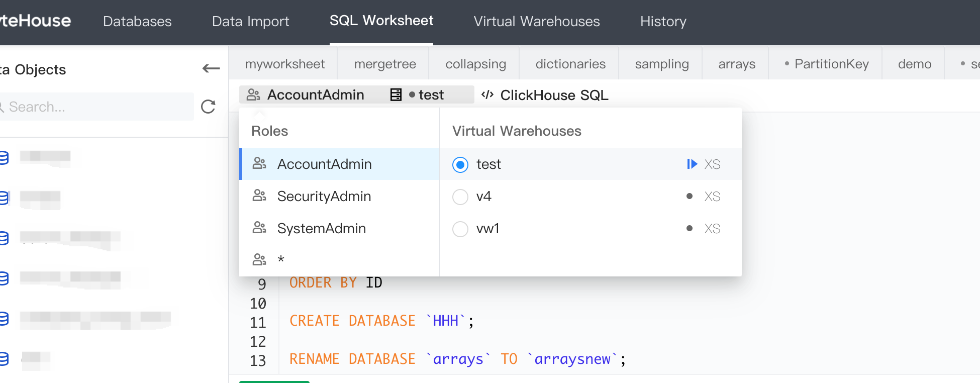Open the Databases page
Image resolution: width=980 pixels, height=383 pixels.
(x=137, y=21)
